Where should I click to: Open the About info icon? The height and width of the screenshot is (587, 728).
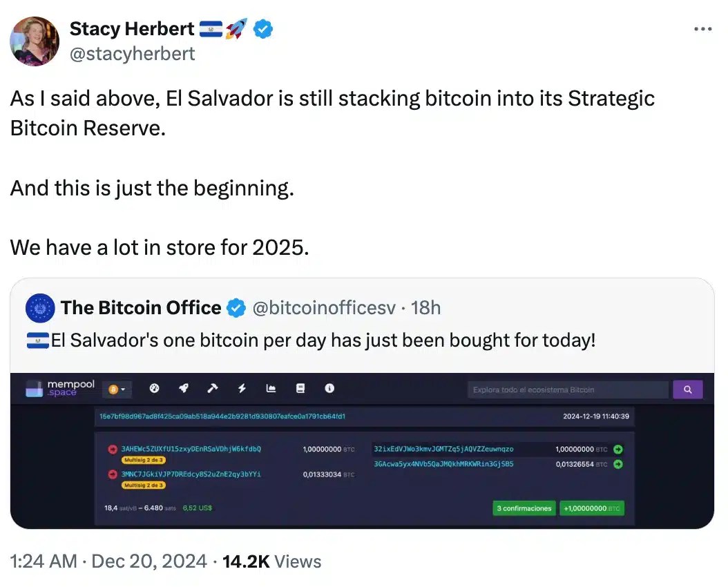(x=329, y=389)
